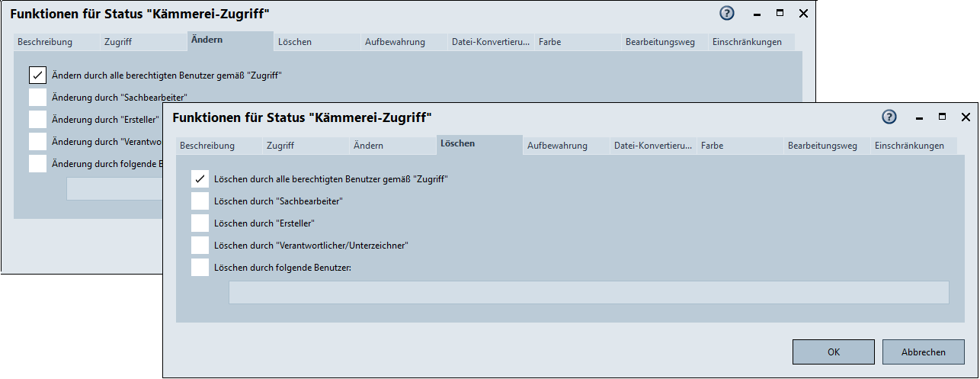Open Bearbeitungsweg tab in the back dialog

[x=660, y=42]
